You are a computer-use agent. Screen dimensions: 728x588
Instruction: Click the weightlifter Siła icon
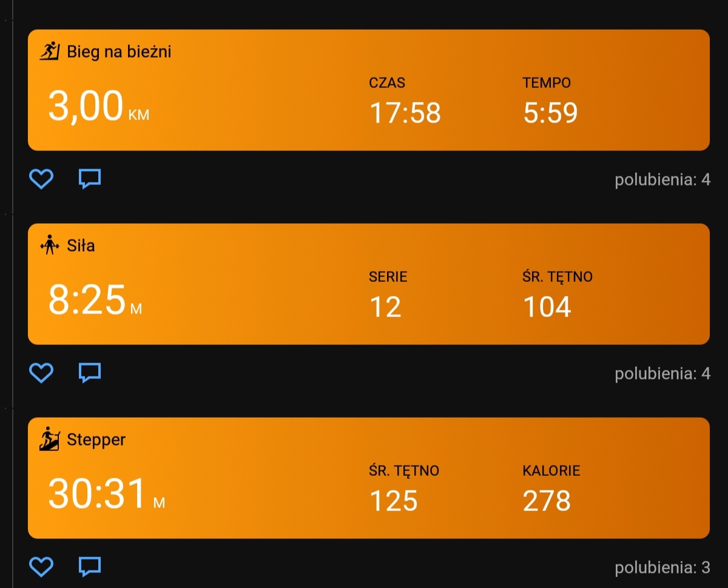pyautogui.click(x=50, y=246)
